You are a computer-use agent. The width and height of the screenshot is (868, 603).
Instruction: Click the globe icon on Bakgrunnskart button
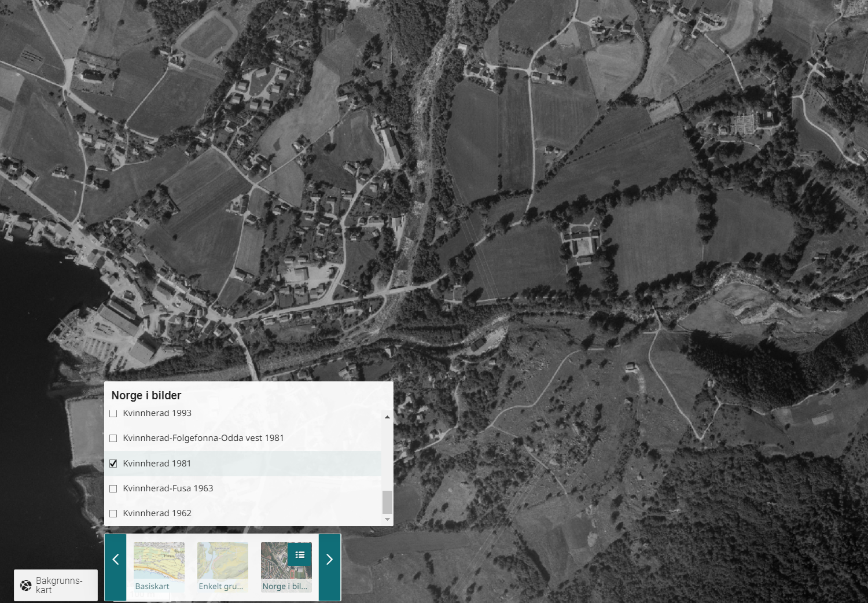click(x=26, y=585)
